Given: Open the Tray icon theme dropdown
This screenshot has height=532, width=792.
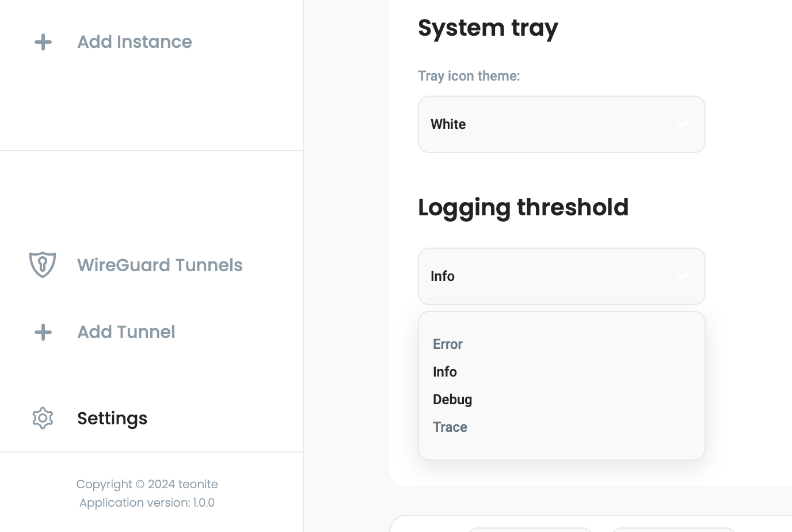Looking at the screenshot, I should pos(561,124).
